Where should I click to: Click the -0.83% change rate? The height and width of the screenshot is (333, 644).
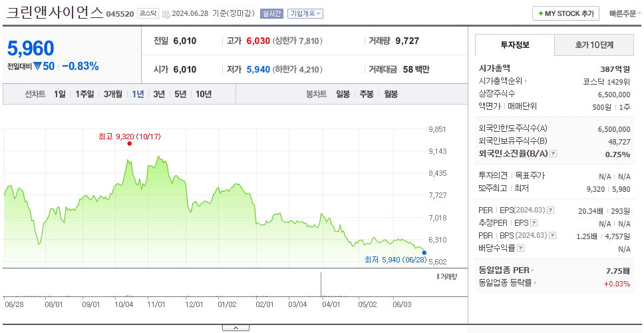click(x=80, y=66)
